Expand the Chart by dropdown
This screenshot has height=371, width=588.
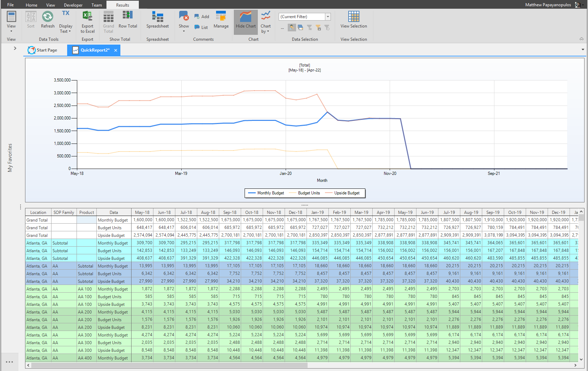click(266, 22)
